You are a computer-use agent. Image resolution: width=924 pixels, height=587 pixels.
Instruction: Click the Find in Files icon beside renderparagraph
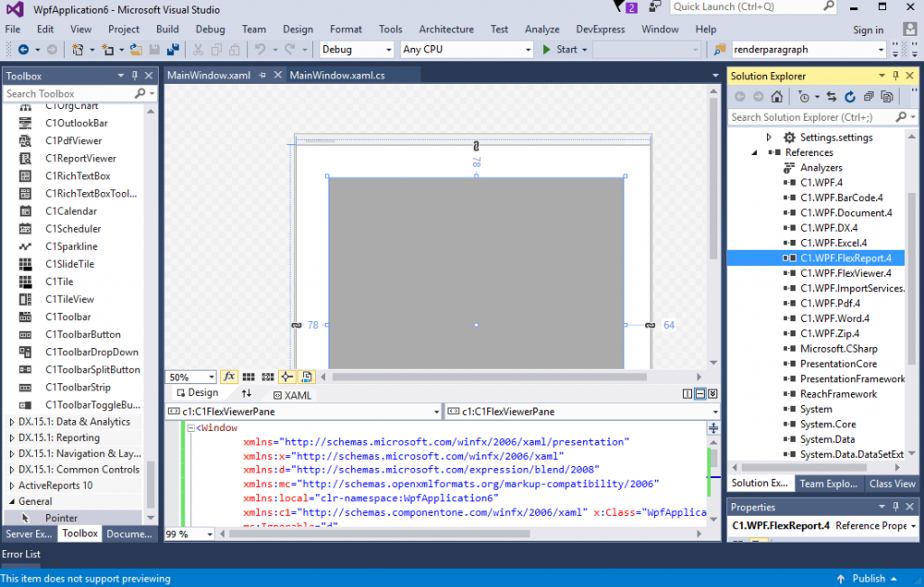tap(719, 50)
